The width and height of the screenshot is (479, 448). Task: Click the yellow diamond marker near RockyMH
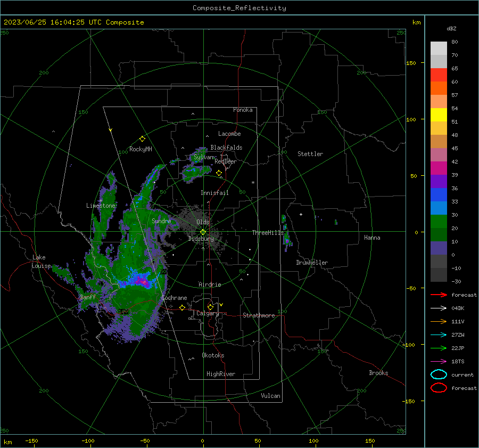pos(142,139)
